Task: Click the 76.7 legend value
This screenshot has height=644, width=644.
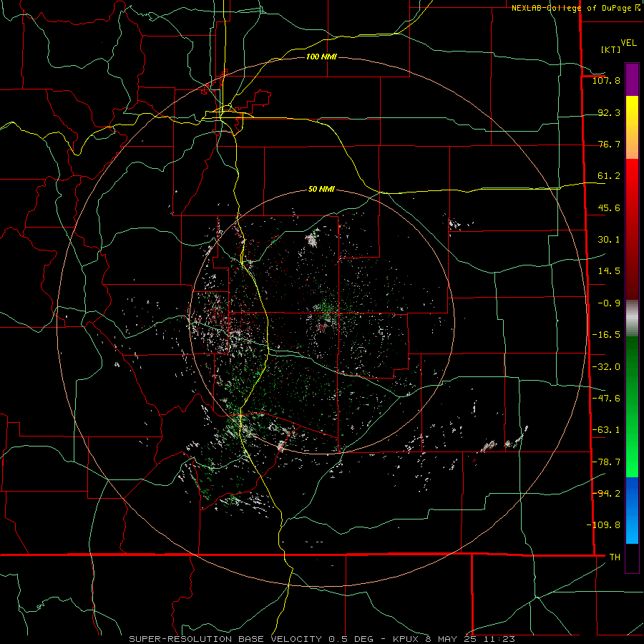Action: (x=609, y=144)
